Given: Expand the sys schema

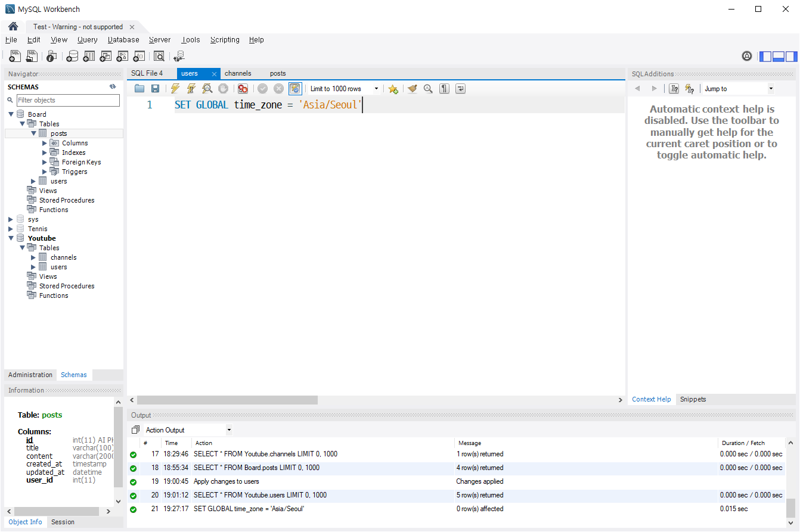Looking at the screenshot, I should (11, 219).
